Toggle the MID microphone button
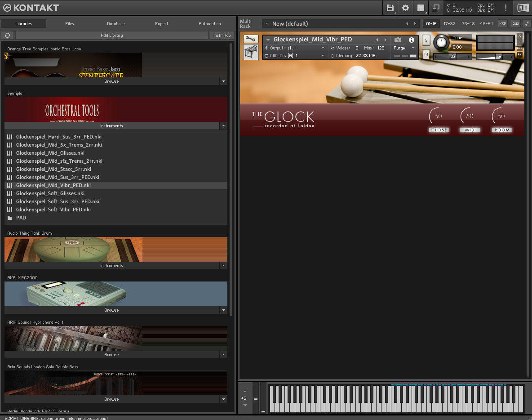 pos(470,130)
